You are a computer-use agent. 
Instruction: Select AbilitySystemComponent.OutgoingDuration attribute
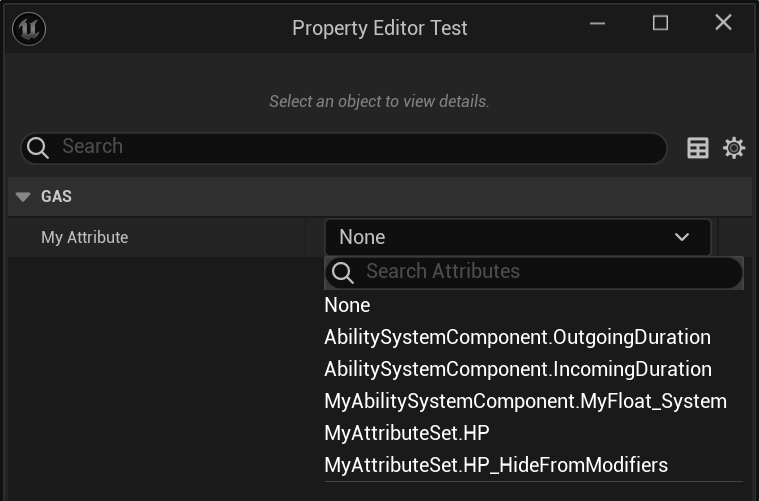[517, 337]
